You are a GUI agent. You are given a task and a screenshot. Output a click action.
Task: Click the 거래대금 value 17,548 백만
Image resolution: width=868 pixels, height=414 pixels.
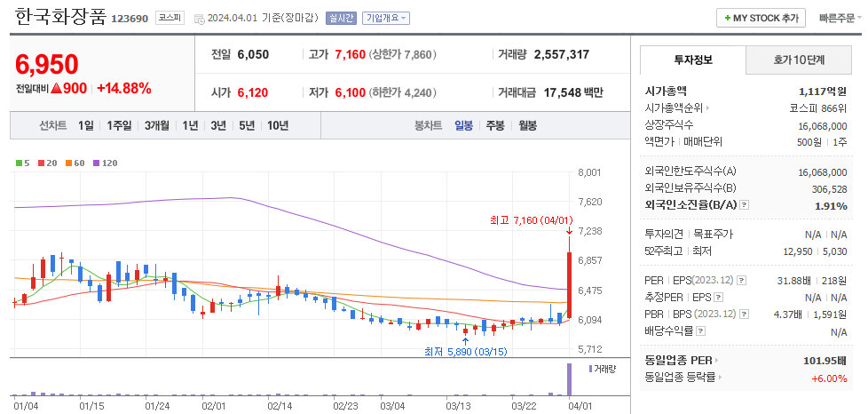pos(573,92)
